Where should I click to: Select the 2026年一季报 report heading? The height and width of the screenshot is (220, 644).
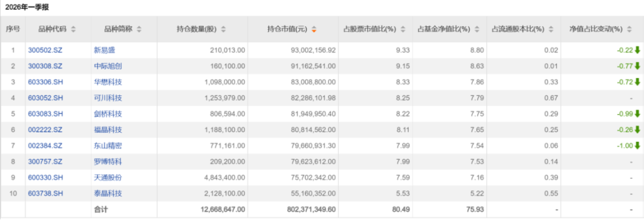[x=27, y=7]
